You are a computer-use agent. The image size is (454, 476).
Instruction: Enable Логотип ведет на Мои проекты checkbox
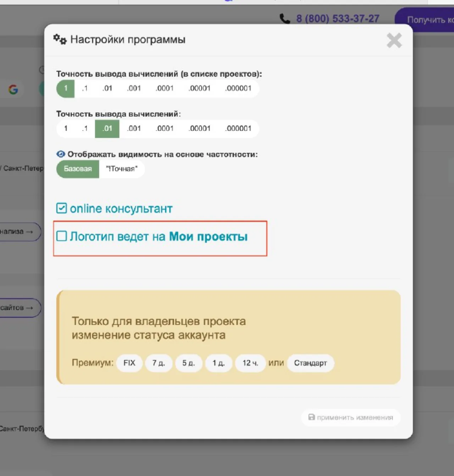point(61,236)
